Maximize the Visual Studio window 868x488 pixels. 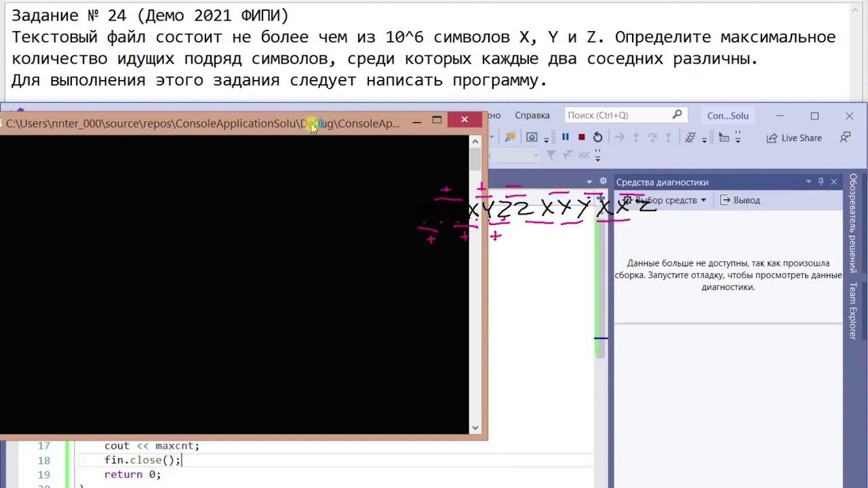[x=814, y=116]
